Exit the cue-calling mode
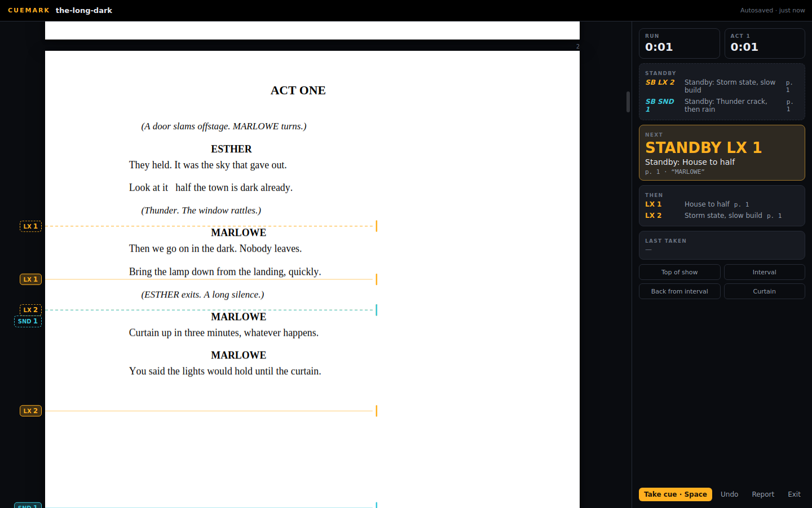 (x=794, y=494)
